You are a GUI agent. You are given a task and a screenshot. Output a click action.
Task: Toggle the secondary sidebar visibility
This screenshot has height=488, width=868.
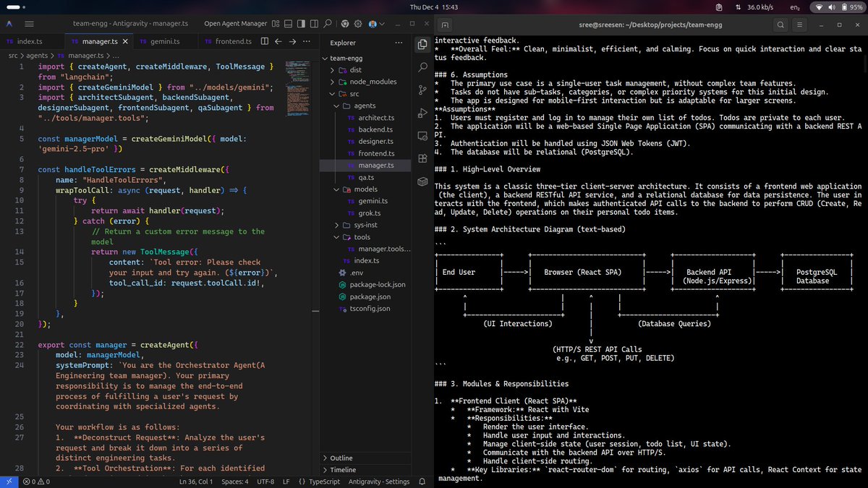(x=314, y=23)
